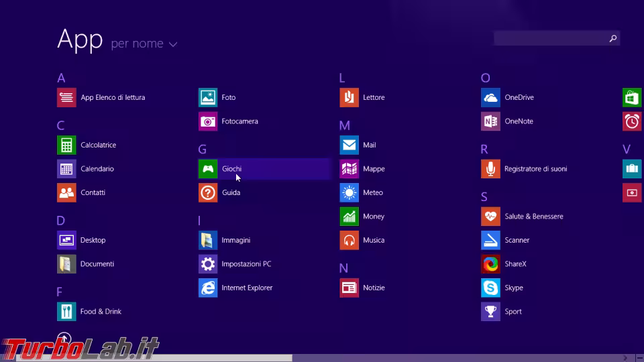Launch the Musica headphones icon

pyautogui.click(x=349, y=240)
